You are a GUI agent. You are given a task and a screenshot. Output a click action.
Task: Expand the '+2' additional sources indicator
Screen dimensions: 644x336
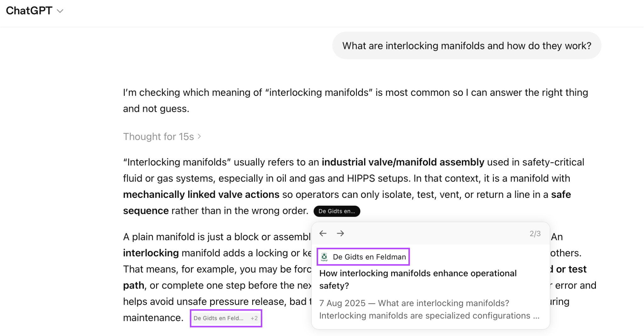click(254, 318)
